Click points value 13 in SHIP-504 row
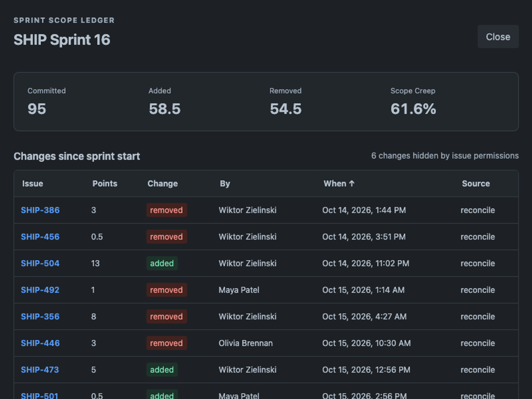Screen dimensions: 532x399 coord(95,263)
